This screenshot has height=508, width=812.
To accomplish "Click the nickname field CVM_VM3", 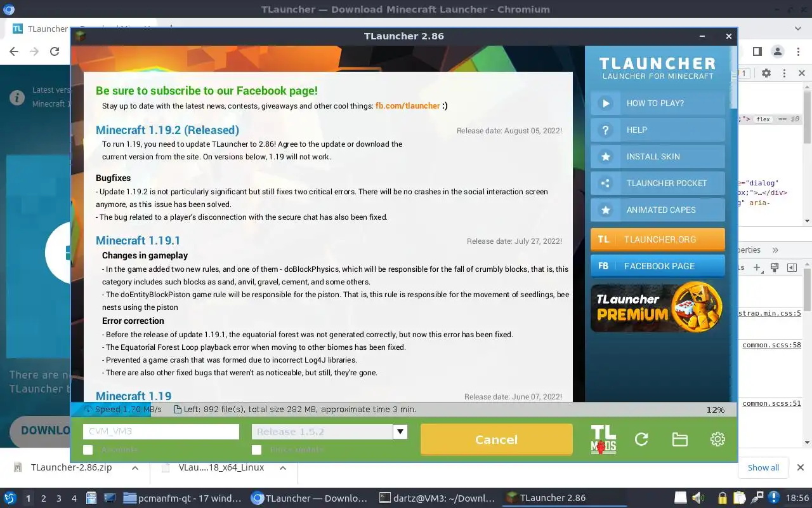I will point(161,432).
